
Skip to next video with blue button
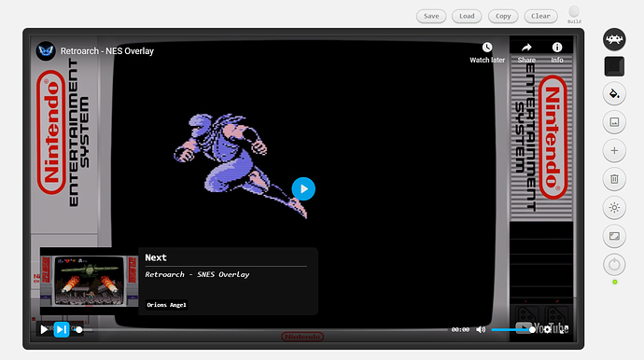[x=62, y=329]
